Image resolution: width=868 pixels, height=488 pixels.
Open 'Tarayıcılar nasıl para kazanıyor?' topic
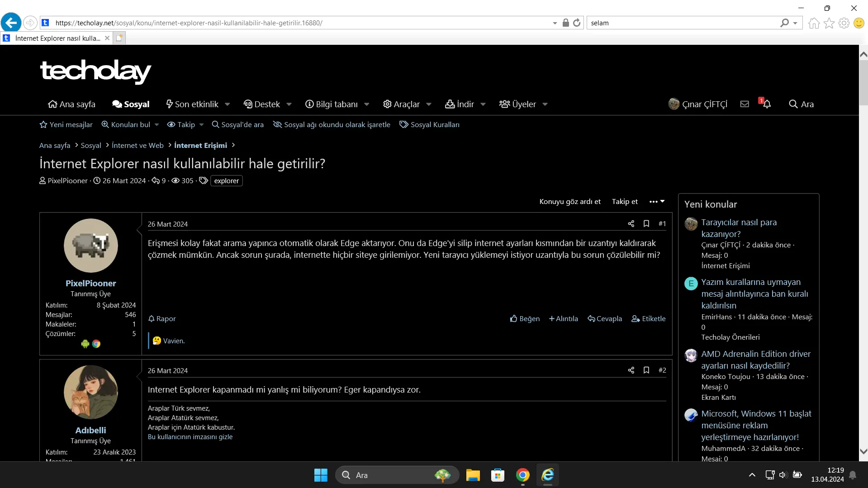tap(739, 228)
